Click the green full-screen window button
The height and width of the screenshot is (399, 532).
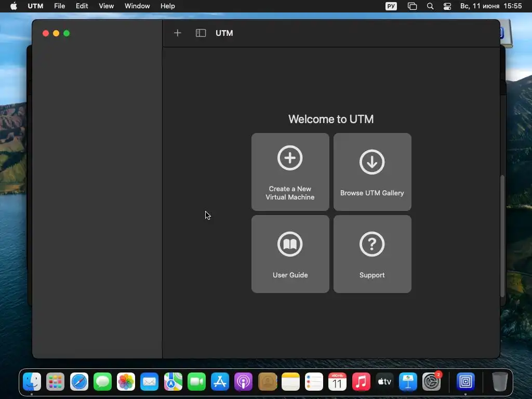(66, 33)
